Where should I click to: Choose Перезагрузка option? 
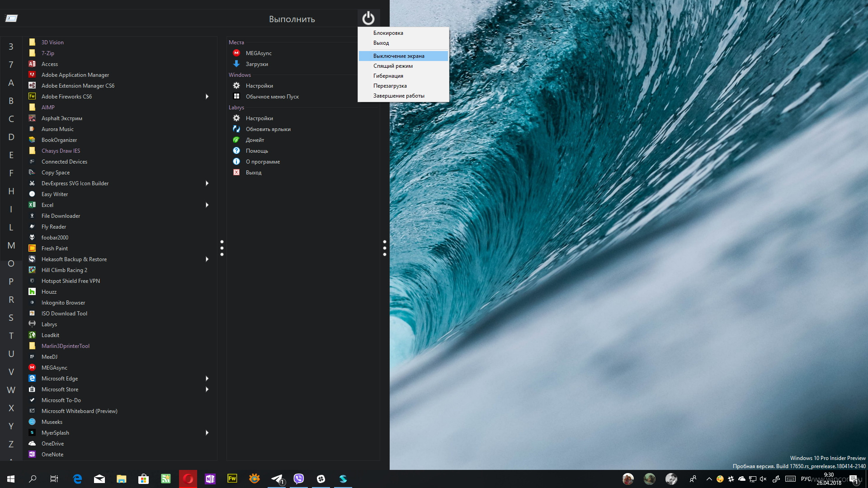(403, 86)
